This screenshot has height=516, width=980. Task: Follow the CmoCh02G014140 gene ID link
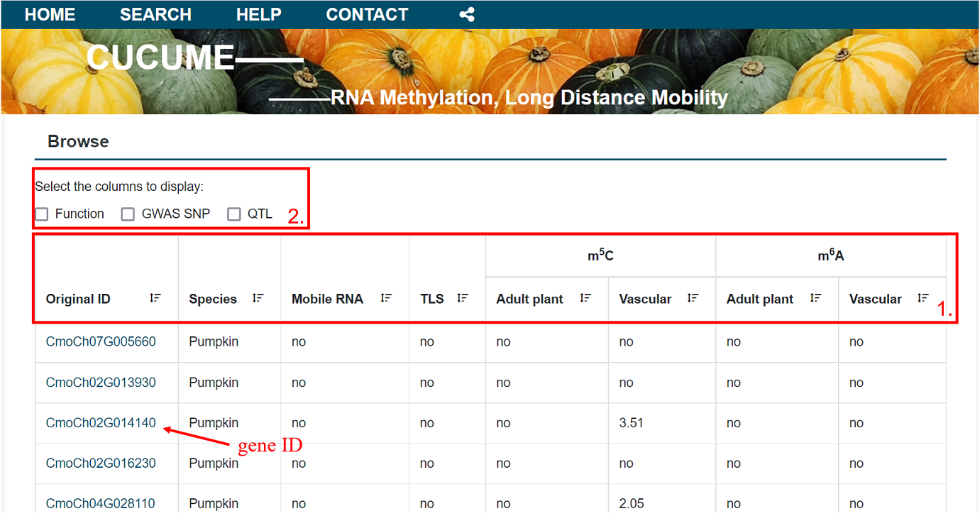(101, 423)
